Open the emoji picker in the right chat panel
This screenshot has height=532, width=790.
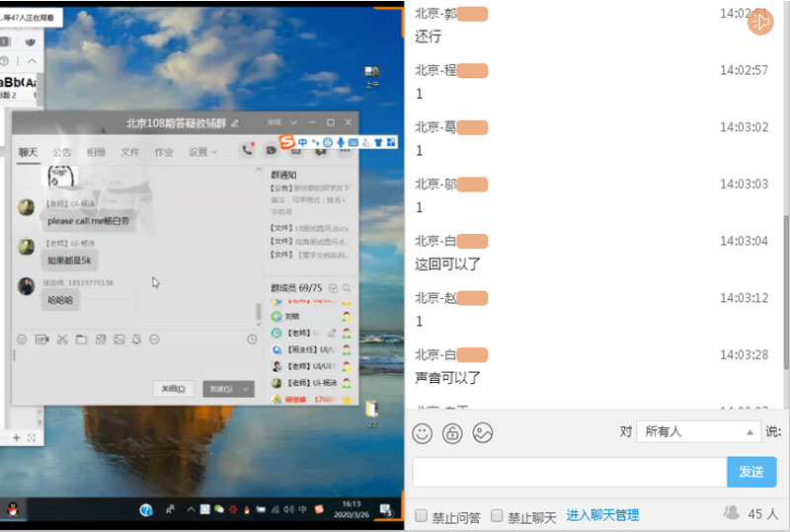point(422,432)
